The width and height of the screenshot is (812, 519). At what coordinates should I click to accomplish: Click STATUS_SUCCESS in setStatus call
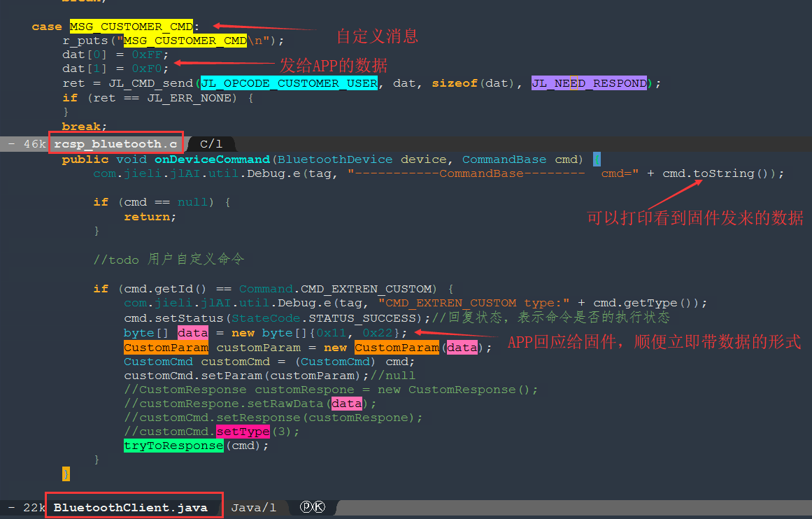(362, 318)
